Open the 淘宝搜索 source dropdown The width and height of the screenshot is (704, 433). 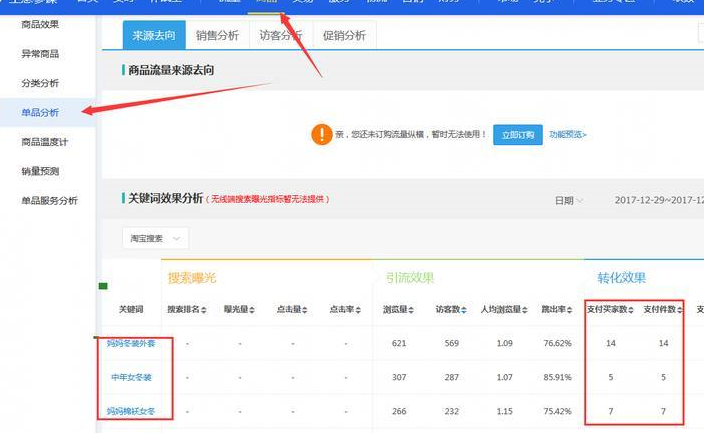click(x=155, y=238)
